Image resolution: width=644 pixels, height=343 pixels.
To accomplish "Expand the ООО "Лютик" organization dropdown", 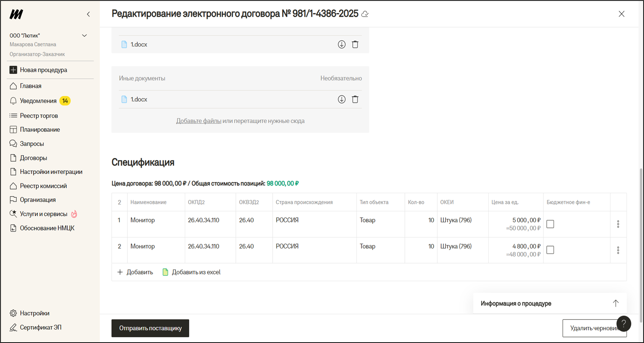I will (x=85, y=36).
